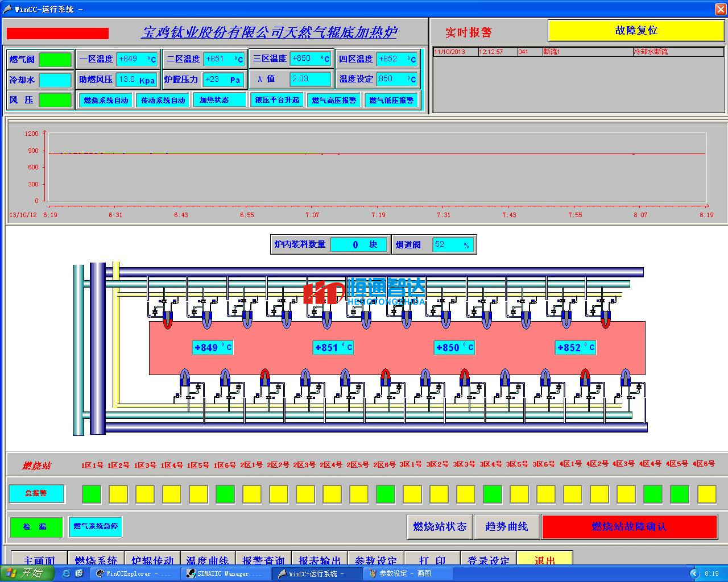Screen dimensions: 728x582
Task: Click the 3区1号 yellow station indicator
Action: click(x=412, y=494)
